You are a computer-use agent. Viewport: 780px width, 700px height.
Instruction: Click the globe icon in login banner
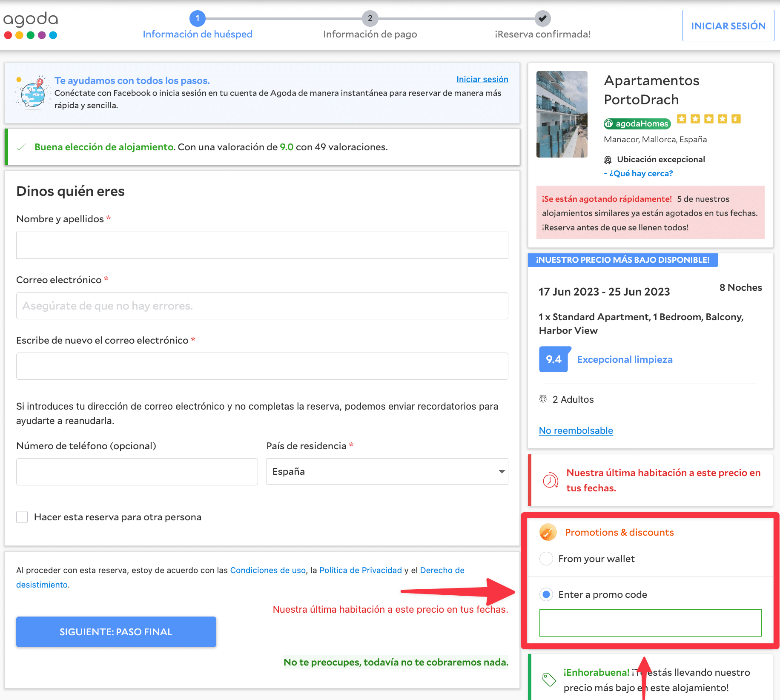point(32,94)
